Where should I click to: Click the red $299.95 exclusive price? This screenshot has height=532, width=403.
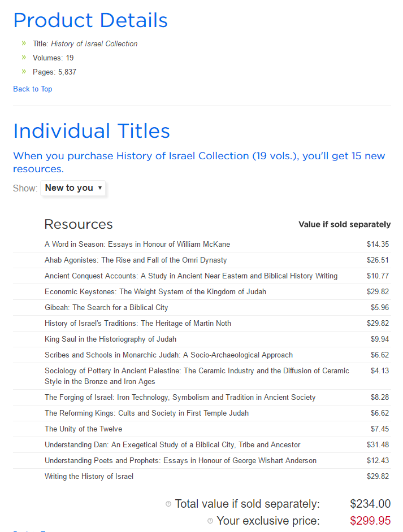tap(370, 521)
